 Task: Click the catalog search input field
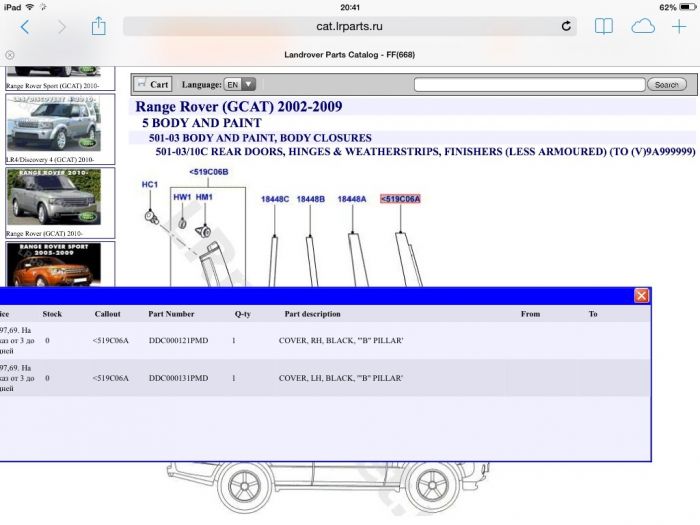[529, 84]
